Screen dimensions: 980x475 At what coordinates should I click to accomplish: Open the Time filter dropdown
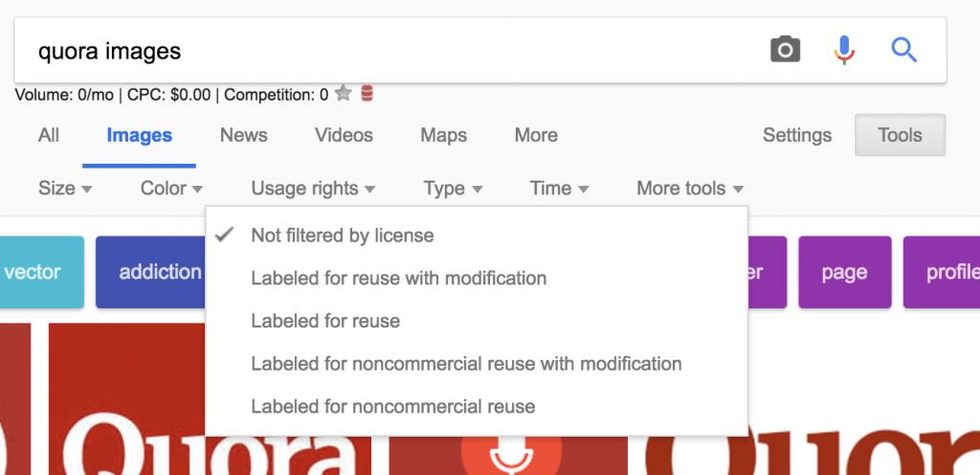click(x=559, y=188)
